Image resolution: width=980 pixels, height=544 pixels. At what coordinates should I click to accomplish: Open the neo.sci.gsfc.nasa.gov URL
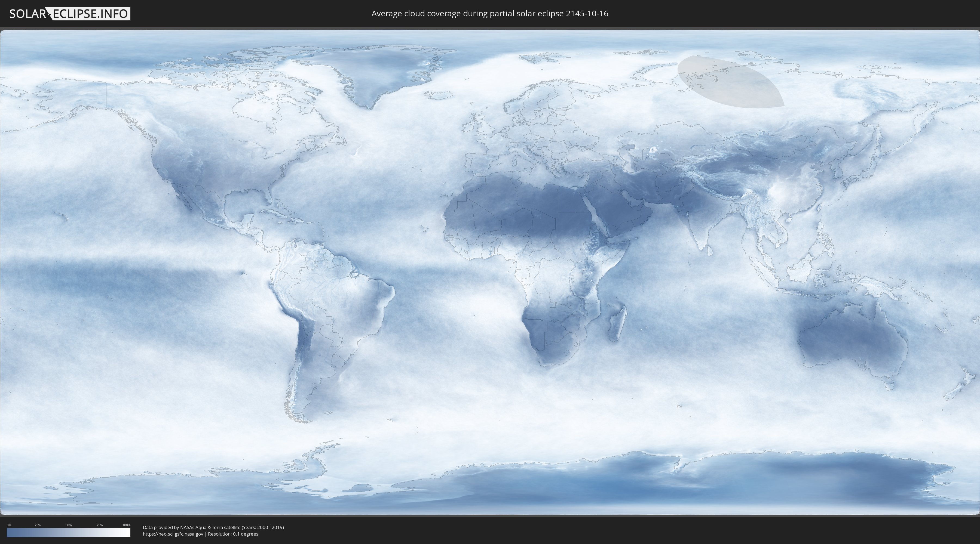tap(173, 534)
